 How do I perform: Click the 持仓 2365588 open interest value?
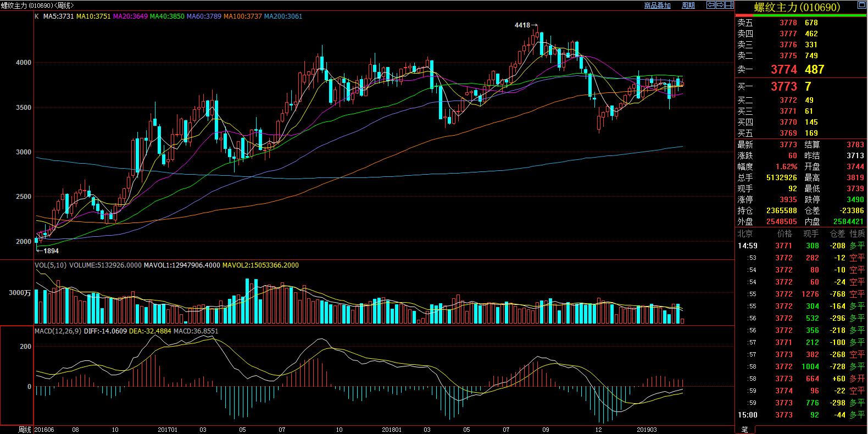(782, 211)
